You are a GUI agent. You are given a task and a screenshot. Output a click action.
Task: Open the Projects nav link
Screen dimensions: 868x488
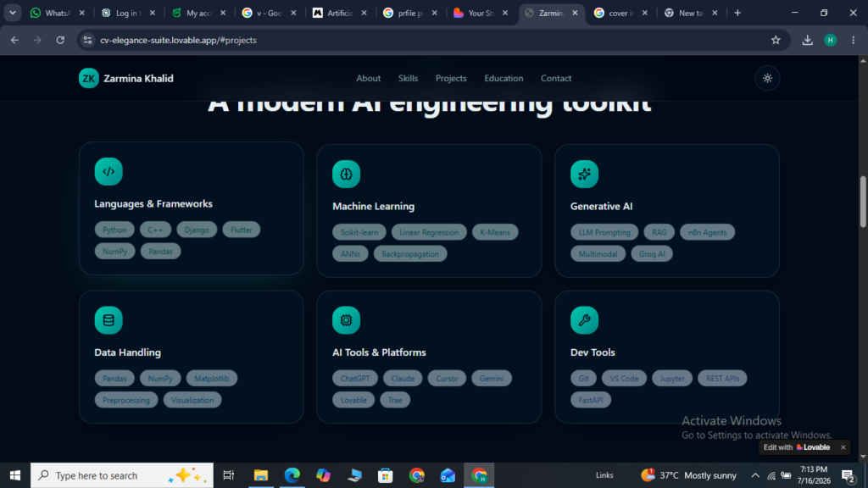451,79
